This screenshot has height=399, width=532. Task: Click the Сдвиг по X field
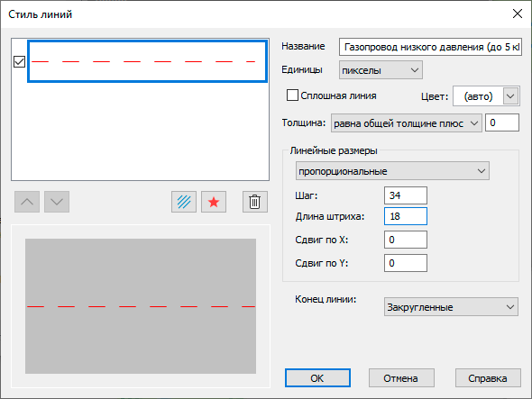coord(406,240)
